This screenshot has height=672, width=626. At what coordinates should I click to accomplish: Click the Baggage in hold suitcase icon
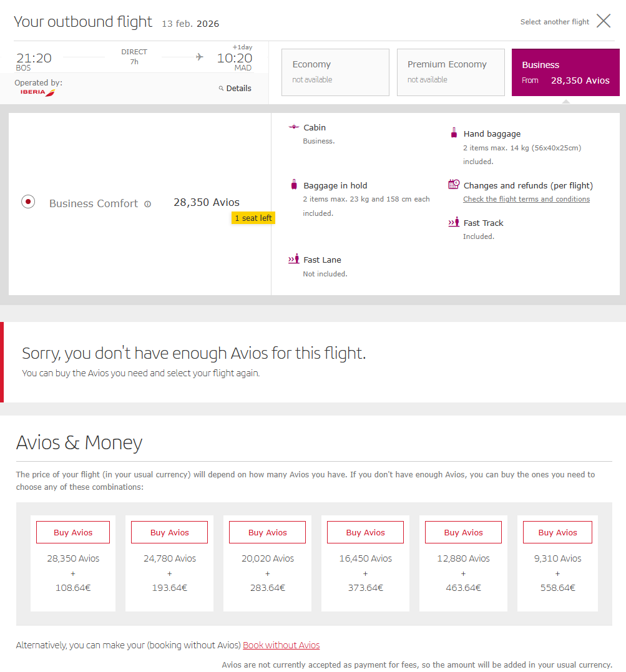[294, 185]
